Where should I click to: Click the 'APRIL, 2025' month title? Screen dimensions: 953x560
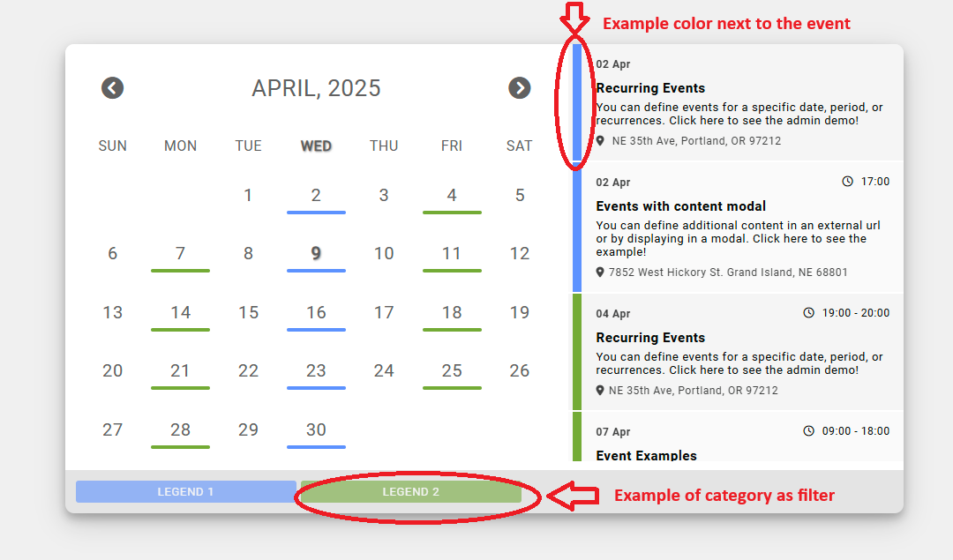coord(316,88)
